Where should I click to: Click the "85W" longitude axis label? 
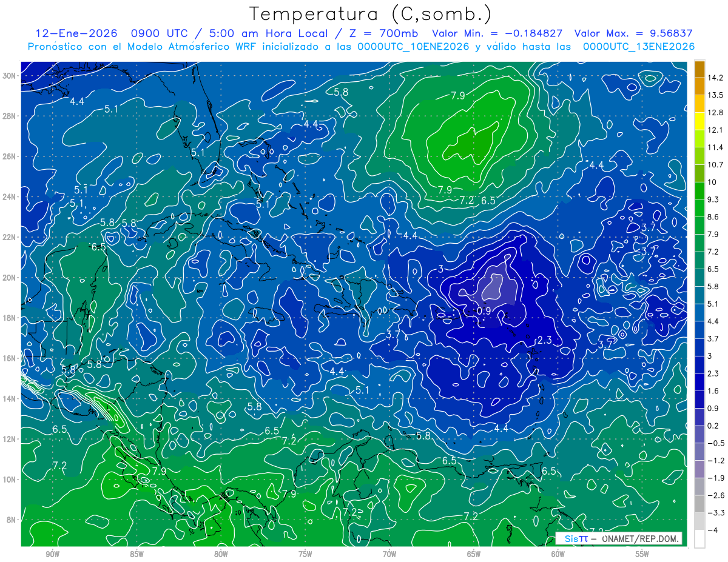point(136,554)
